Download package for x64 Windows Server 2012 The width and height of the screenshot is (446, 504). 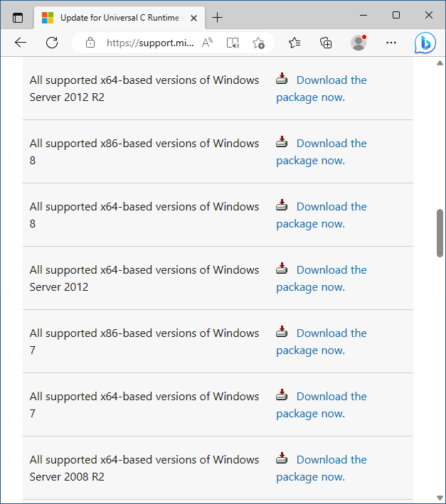tap(322, 279)
